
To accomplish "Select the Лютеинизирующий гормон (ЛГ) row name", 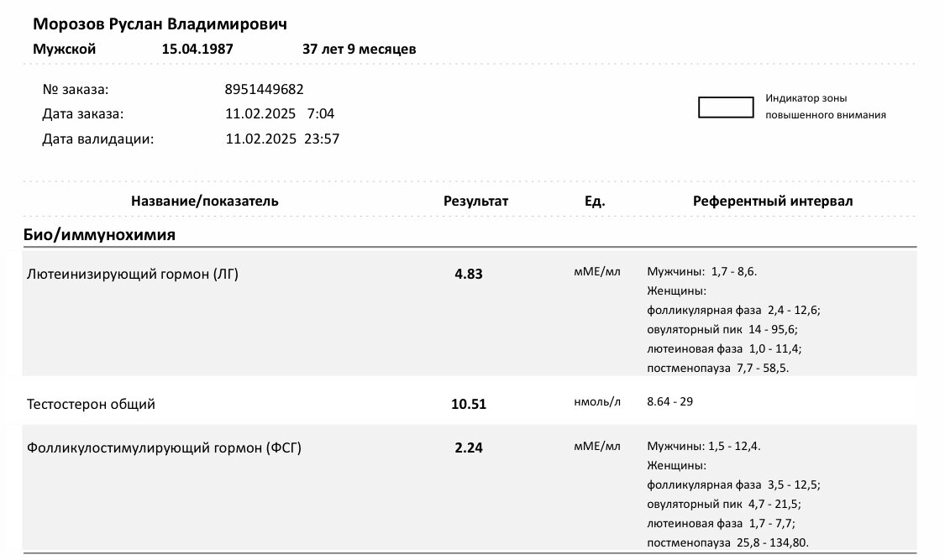I will [133, 274].
